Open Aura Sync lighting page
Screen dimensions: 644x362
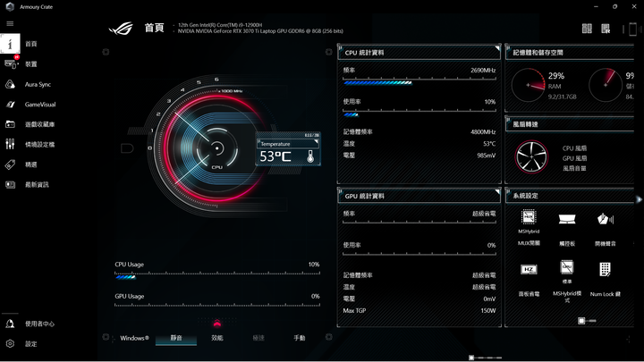click(x=38, y=84)
